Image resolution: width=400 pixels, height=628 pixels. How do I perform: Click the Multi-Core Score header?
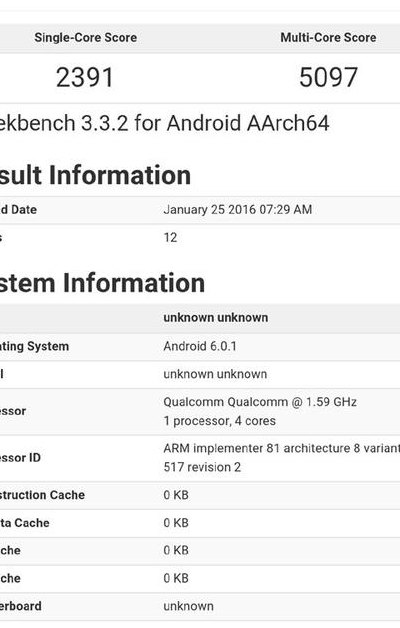[328, 38]
